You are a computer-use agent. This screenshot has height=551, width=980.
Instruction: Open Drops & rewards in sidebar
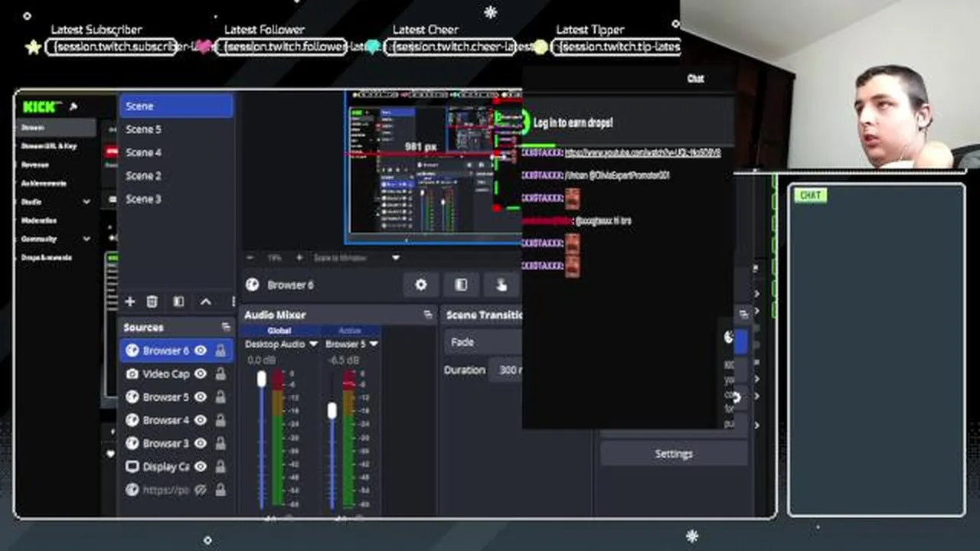tap(47, 258)
